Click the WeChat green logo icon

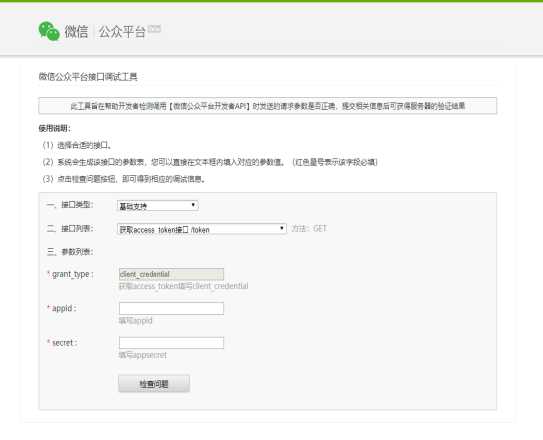tap(49, 31)
